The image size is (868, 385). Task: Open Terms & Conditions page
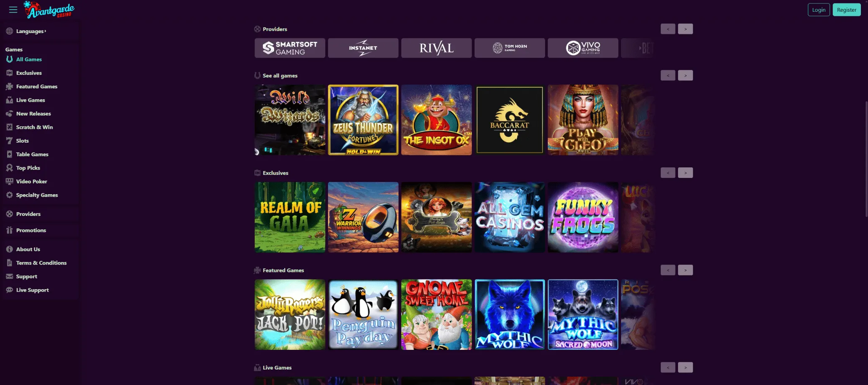41,263
